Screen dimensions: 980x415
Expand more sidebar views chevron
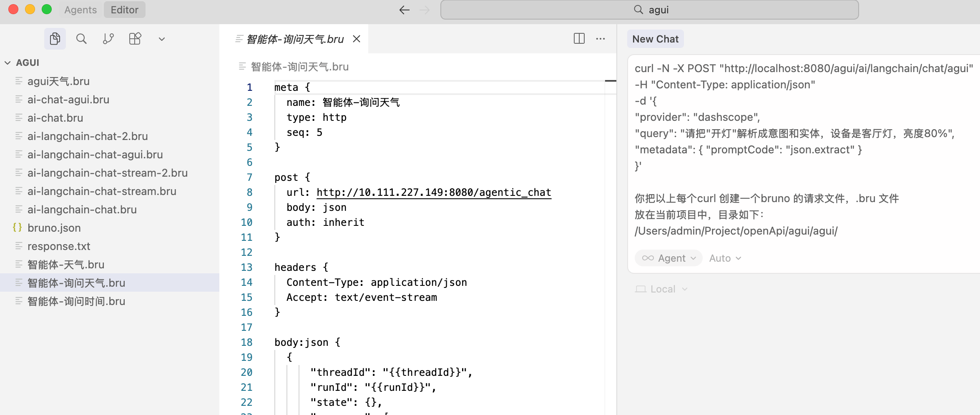[162, 39]
